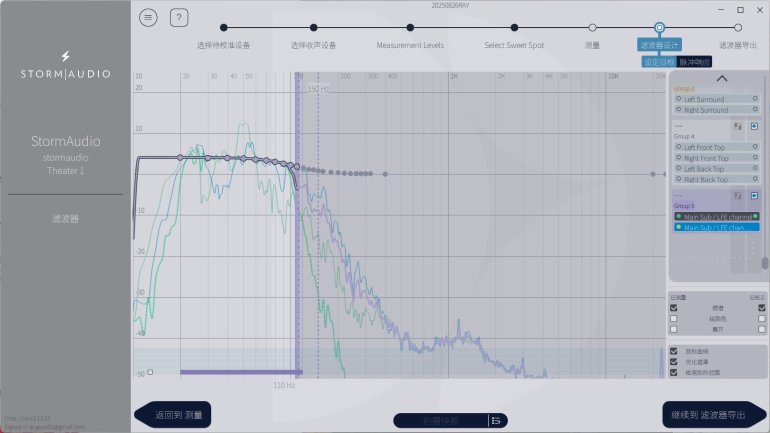Click the Group 5 link channels icon
This screenshot has height=433, width=770.
coord(737,195)
